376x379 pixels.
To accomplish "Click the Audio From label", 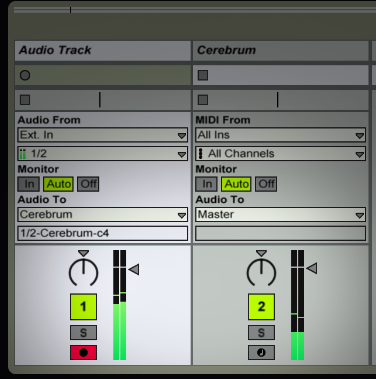I will [x=49, y=120].
